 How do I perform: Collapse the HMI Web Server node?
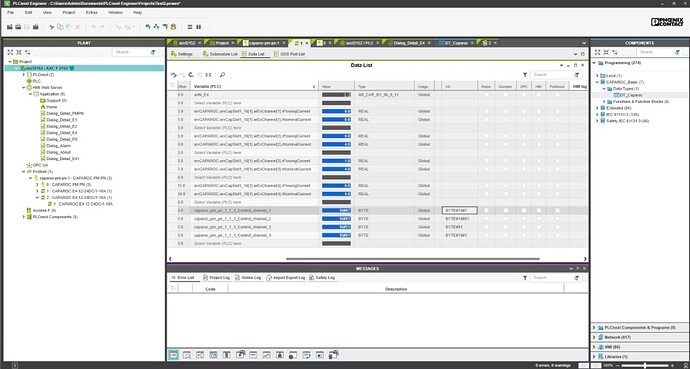tap(24, 88)
